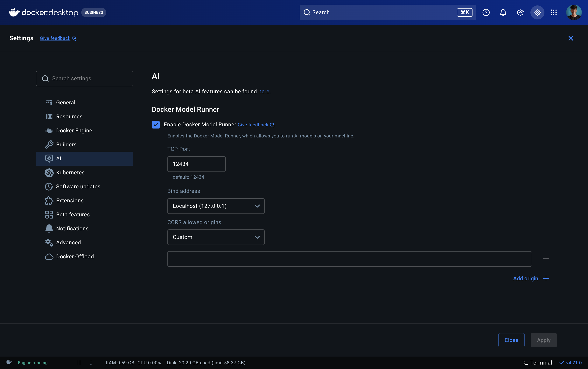Click the Beta features grid icon
588x369 pixels.
coord(49,214)
